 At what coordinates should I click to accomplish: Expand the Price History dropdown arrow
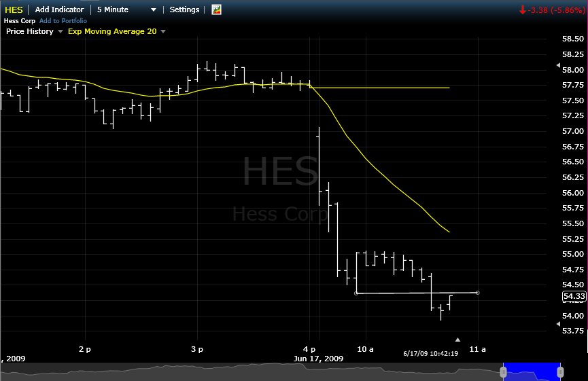60,31
